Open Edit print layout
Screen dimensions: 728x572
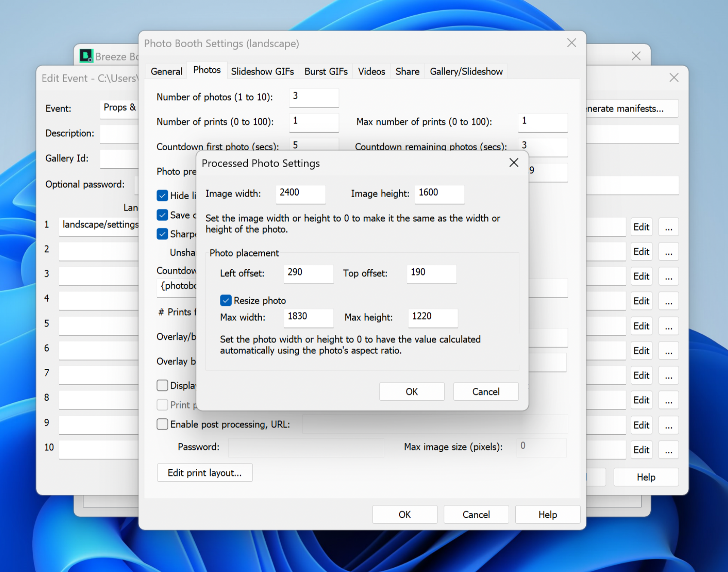(205, 473)
